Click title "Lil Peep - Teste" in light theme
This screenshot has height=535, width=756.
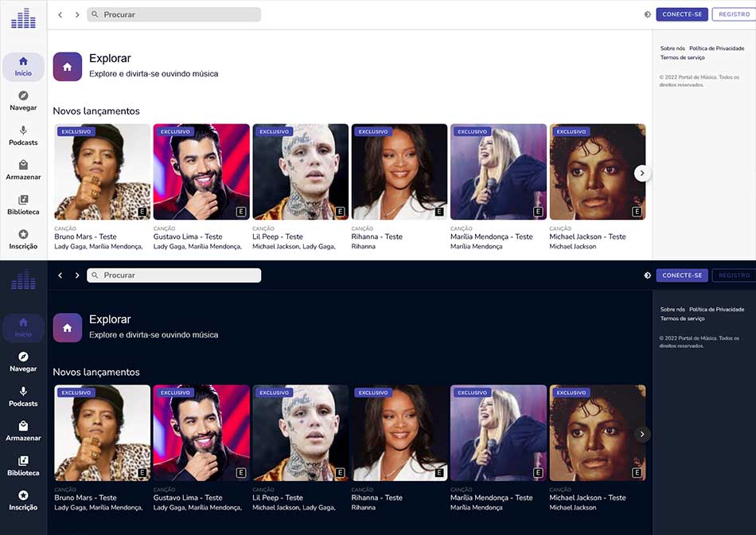(x=278, y=237)
